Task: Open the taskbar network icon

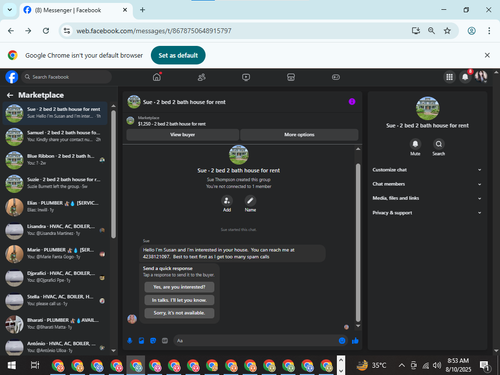Action: [426, 366]
